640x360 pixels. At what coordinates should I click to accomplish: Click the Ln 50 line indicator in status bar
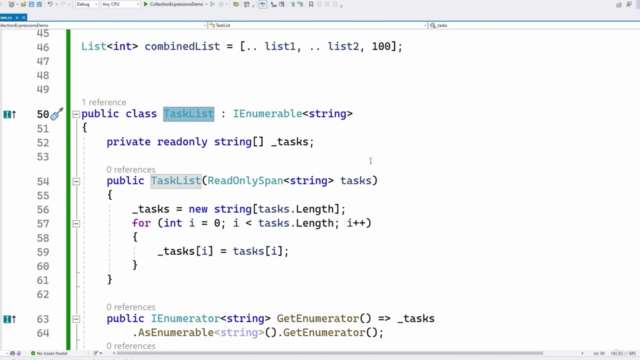[x=599, y=353]
